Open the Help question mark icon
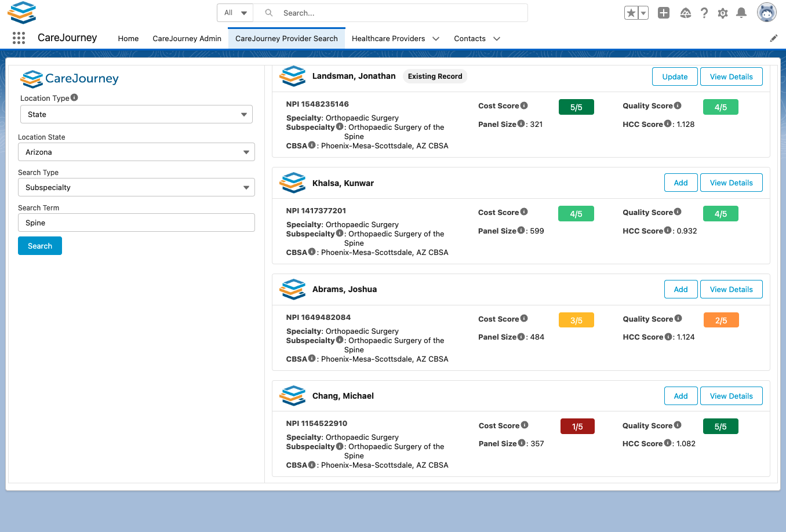 (x=704, y=13)
